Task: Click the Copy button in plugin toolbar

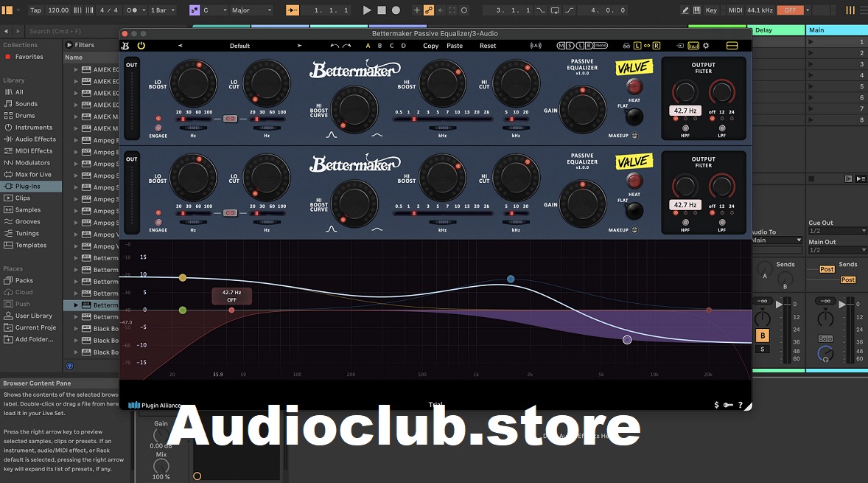Action: click(x=430, y=46)
